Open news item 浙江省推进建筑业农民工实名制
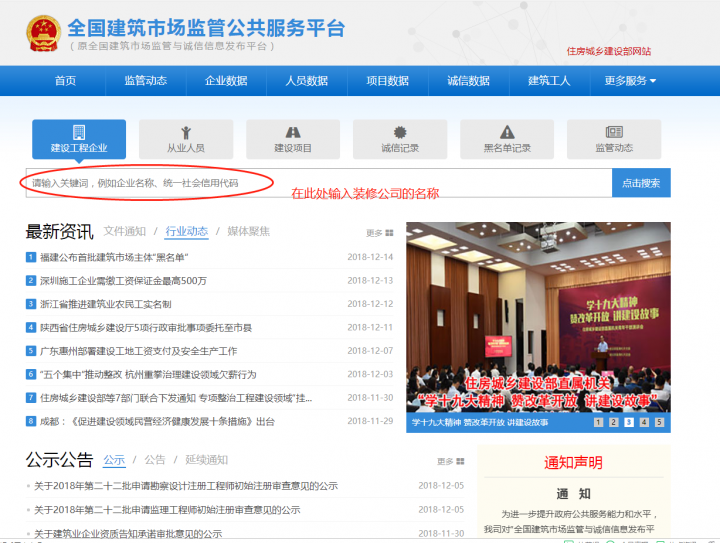Image resolution: width=720 pixels, height=543 pixels. coord(105,304)
